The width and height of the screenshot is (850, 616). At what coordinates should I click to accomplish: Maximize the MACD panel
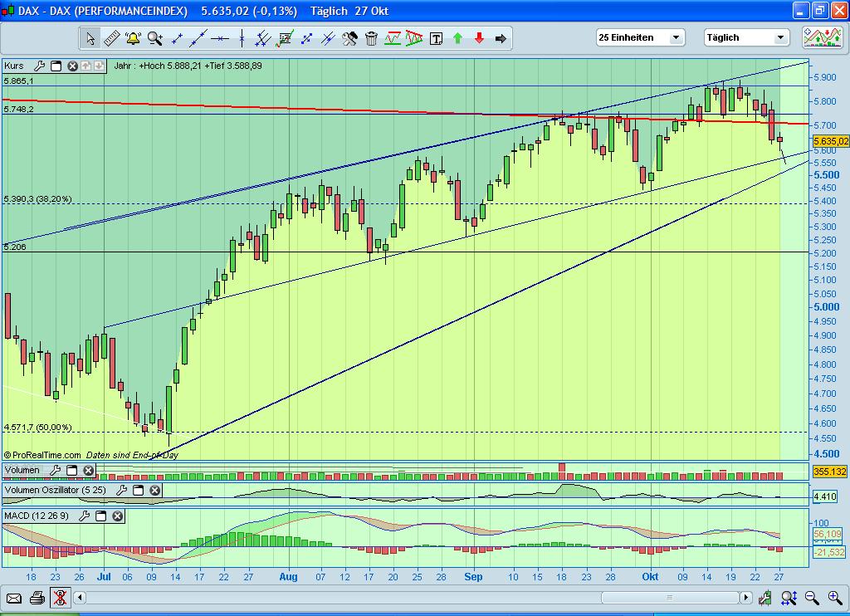click(100, 516)
